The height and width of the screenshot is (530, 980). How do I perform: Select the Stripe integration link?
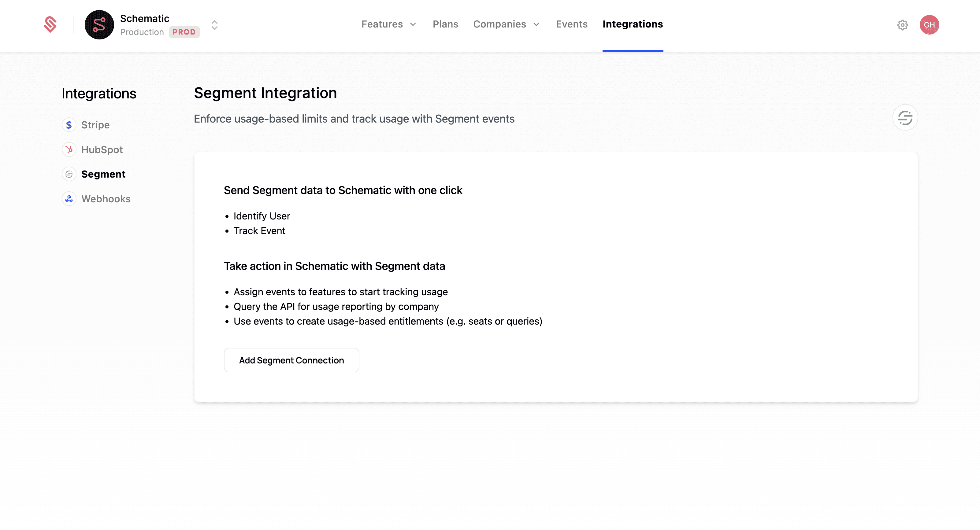(95, 125)
